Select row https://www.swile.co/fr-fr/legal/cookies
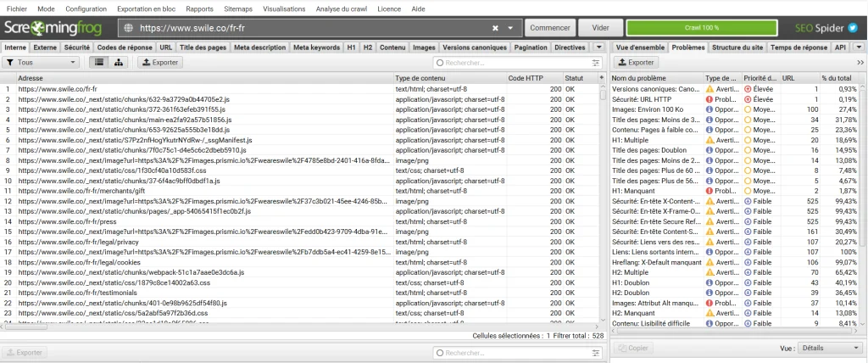 pos(299,262)
